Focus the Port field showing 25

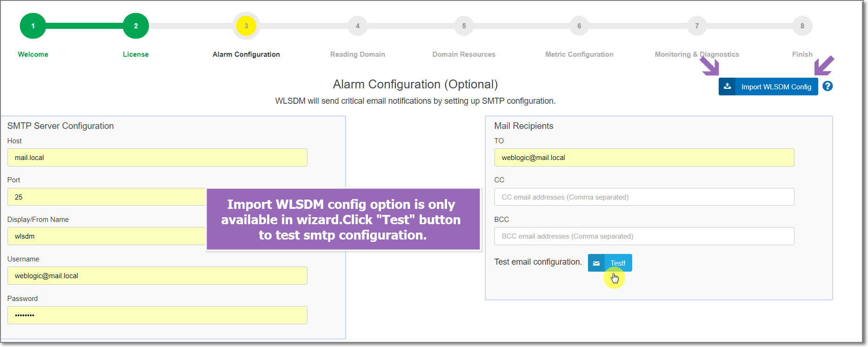(x=107, y=197)
